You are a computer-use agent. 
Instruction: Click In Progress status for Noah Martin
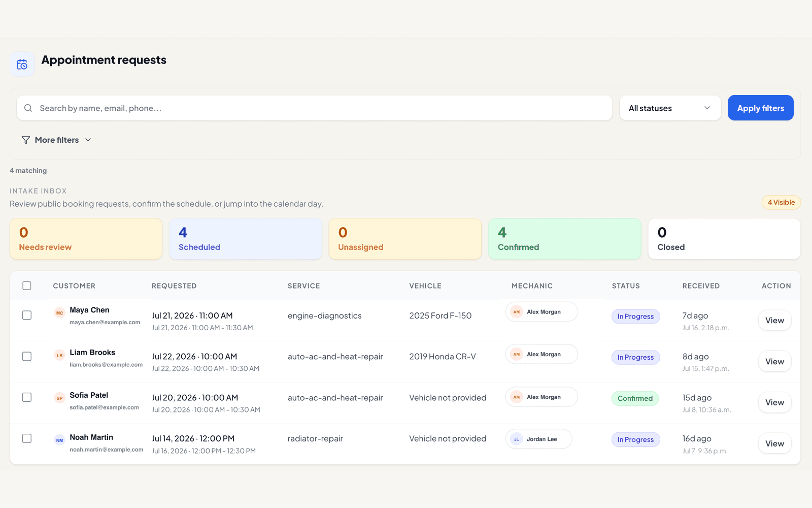coord(635,439)
